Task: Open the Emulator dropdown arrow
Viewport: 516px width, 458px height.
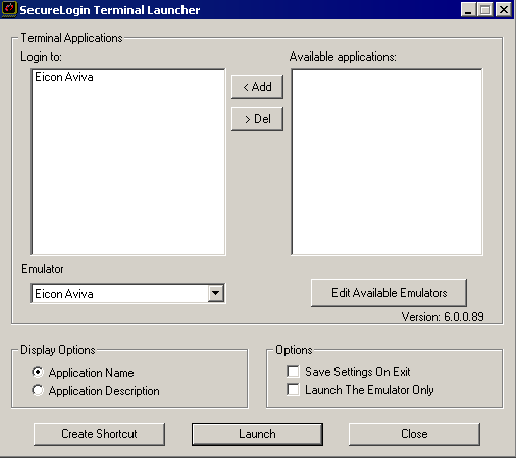Action: [x=216, y=293]
